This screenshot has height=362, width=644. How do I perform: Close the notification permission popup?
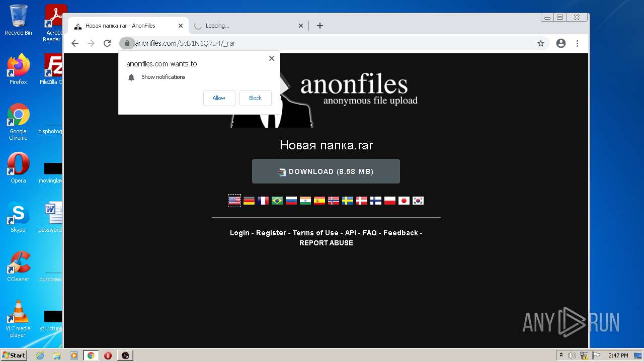pos(272,58)
